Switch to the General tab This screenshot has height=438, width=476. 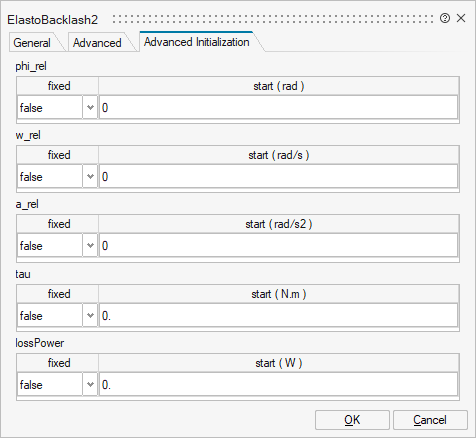[x=32, y=43]
